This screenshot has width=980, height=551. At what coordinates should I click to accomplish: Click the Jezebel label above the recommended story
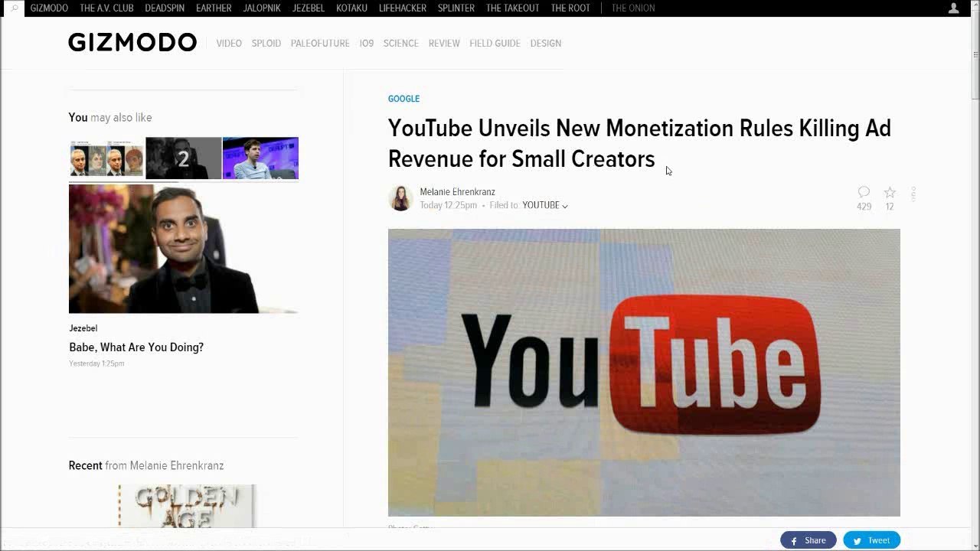[x=83, y=328]
